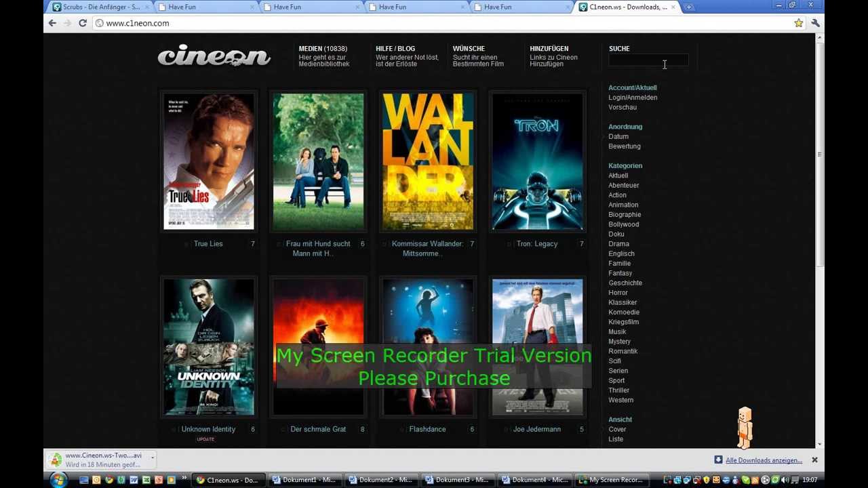Bookmark this page with the star icon
This screenshot has height=488, width=868.
click(x=799, y=23)
